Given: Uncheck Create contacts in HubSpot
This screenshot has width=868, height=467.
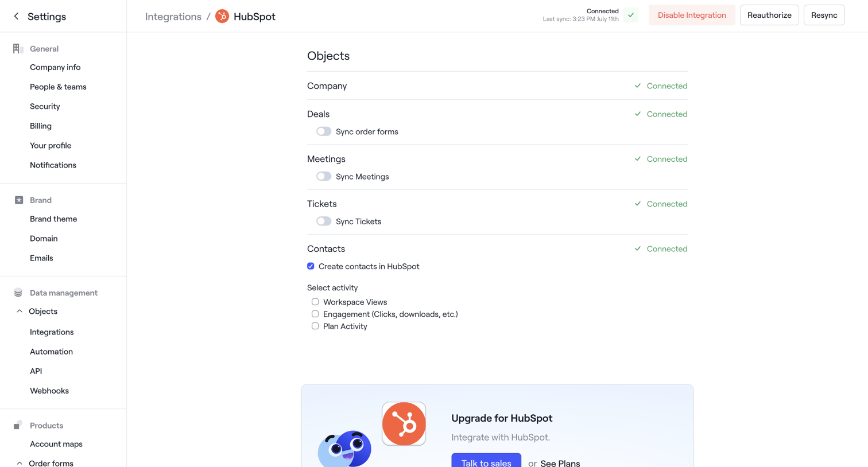Looking at the screenshot, I should point(311,266).
